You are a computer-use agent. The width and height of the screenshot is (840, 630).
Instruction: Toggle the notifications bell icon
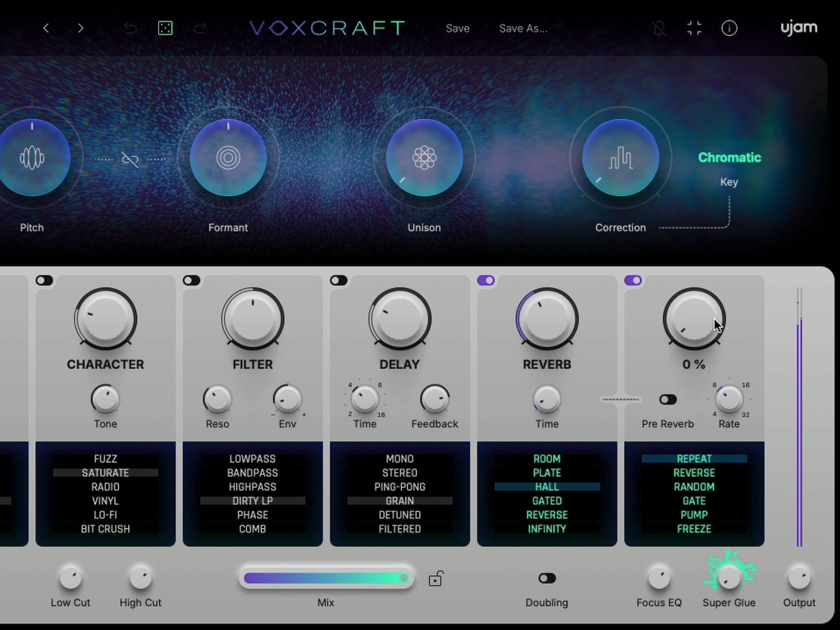click(x=660, y=28)
